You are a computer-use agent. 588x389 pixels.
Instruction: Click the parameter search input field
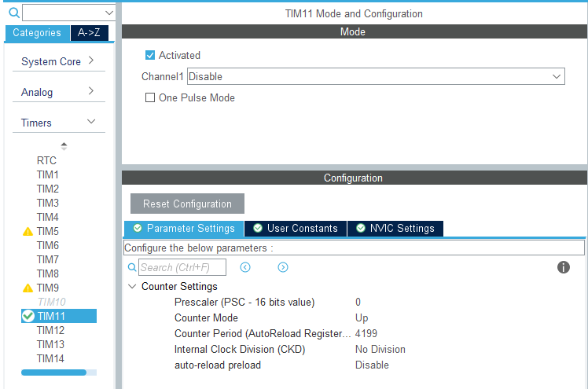(x=182, y=267)
